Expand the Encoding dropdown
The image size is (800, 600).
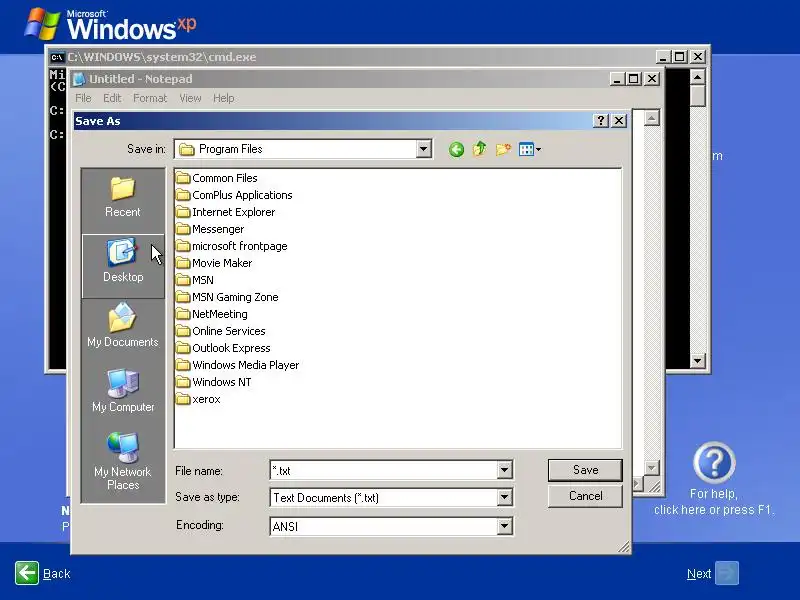[504, 526]
